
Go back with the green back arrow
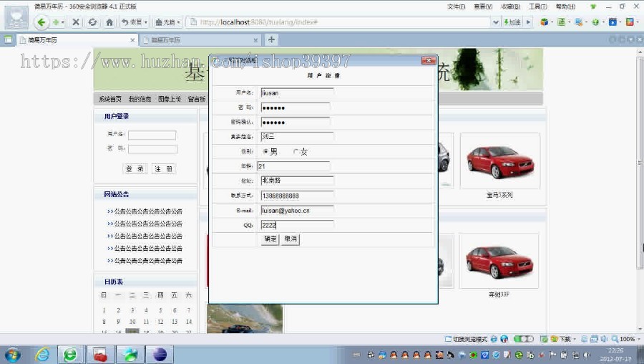[x=41, y=22]
